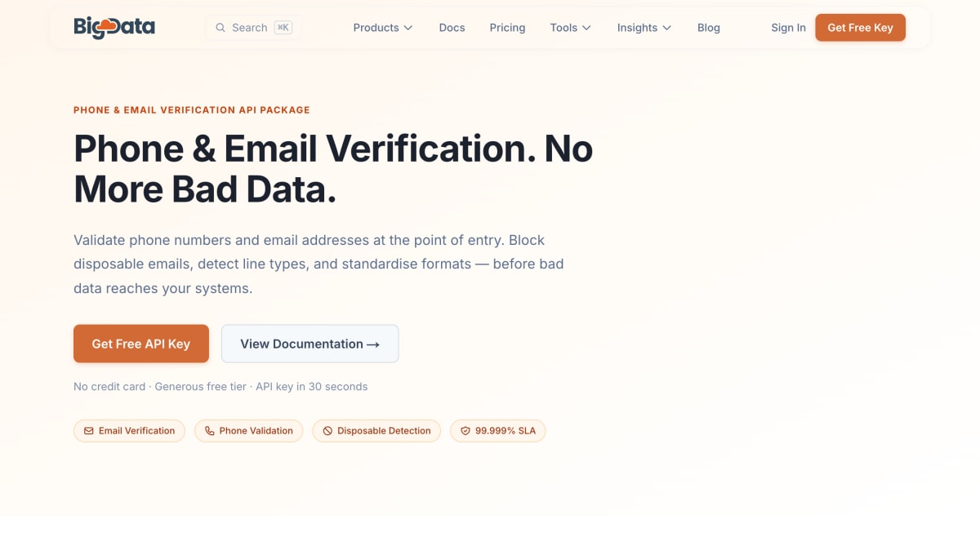Click the envelope icon in Email Verification badge
Image resolution: width=980 pixels, height=551 pixels.
[x=89, y=431]
